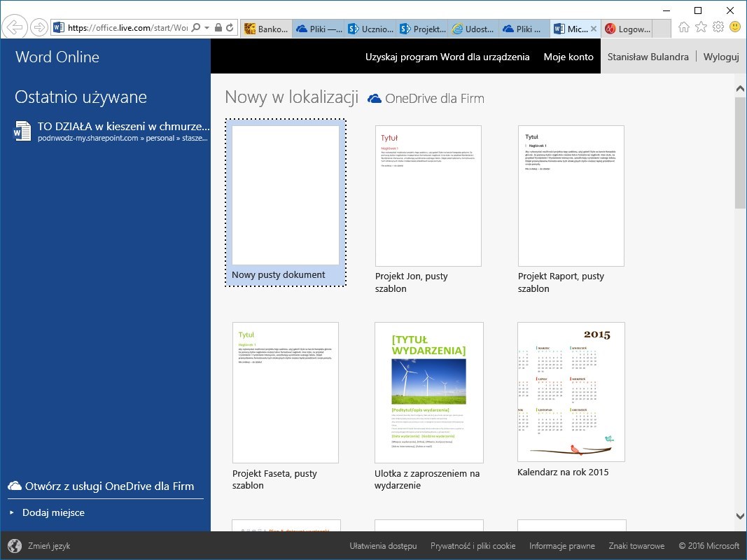This screenshot has width=747, height=560.
Task: Click Wyloguj to sign out
Action: click(x=720, y=57)
